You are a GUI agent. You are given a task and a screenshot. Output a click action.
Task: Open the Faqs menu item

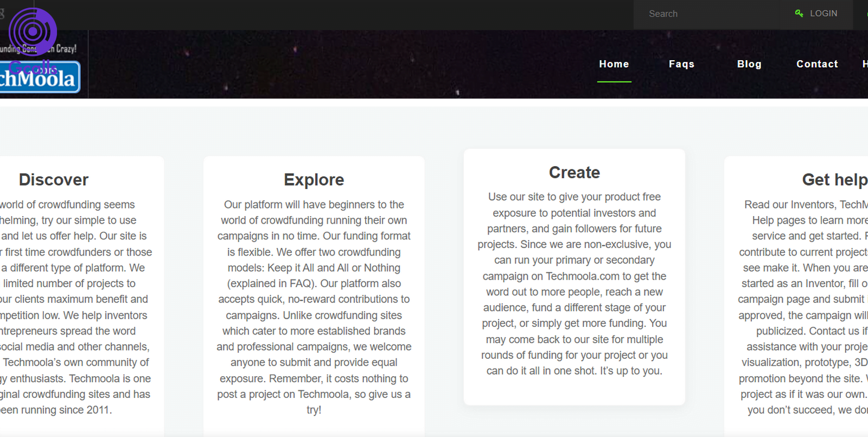pyautogui.click(x=681, y=64)
